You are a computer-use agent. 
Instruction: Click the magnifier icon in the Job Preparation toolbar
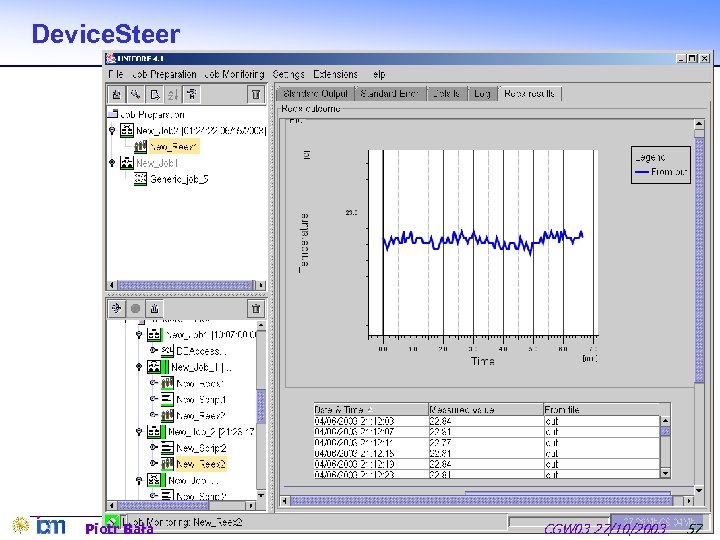pyautogui.click(x=135, y=95)
